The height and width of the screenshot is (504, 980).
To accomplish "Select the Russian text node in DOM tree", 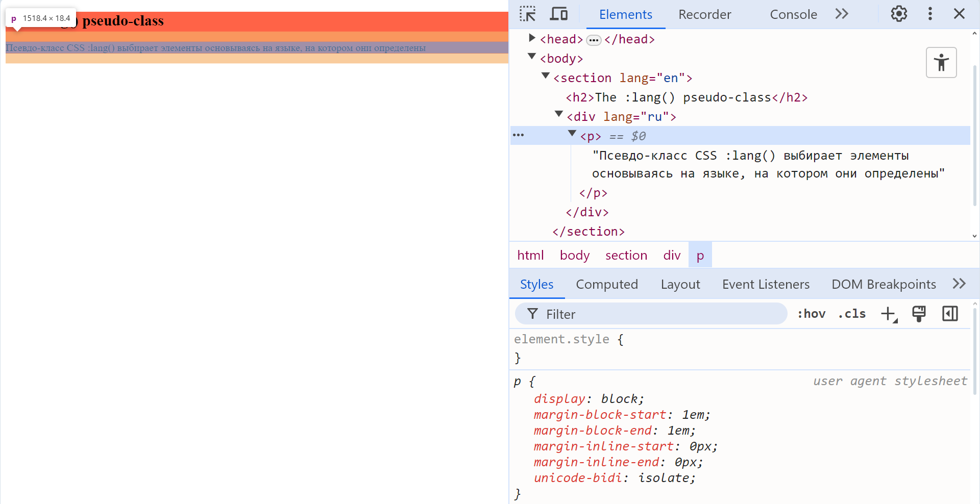I will click(769, 164).
